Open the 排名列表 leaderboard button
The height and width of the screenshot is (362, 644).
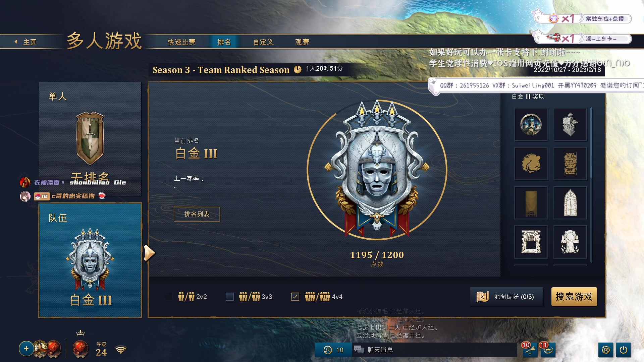197,214
